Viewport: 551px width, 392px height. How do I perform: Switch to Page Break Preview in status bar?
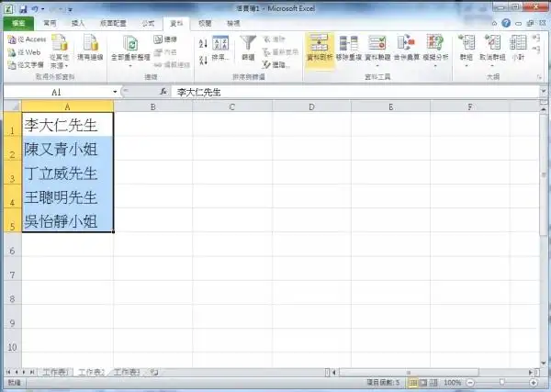point(434,382)
